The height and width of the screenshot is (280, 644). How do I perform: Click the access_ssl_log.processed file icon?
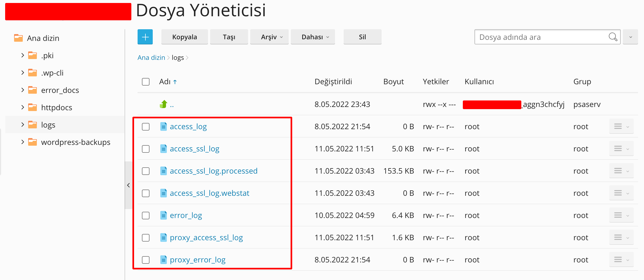[x=163, y=171]
